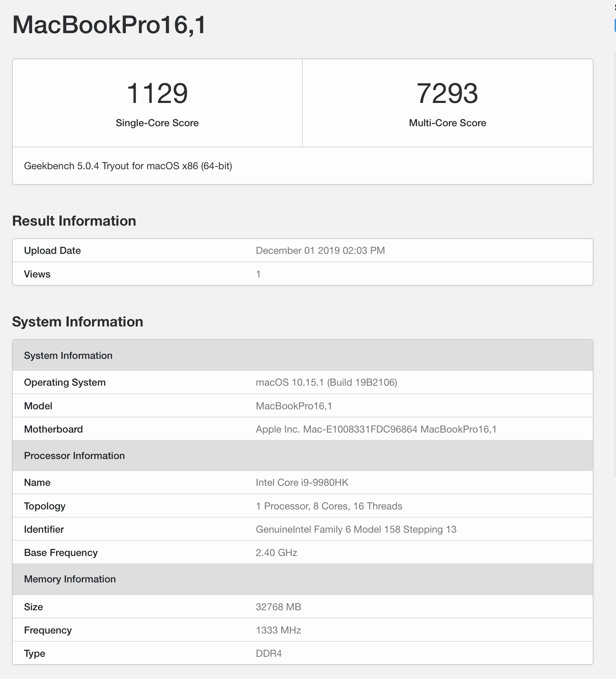Click the Topology row label

[x=45, y=506]
